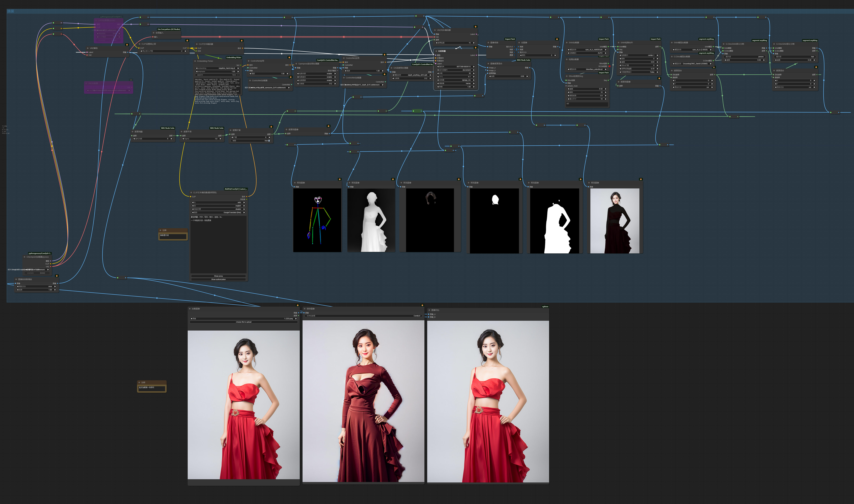Screen dimensions: 854x504
Task: Open 采样器 dpmpp_2m dropdown
Action: pyautogui.click(x=456, y=80)
